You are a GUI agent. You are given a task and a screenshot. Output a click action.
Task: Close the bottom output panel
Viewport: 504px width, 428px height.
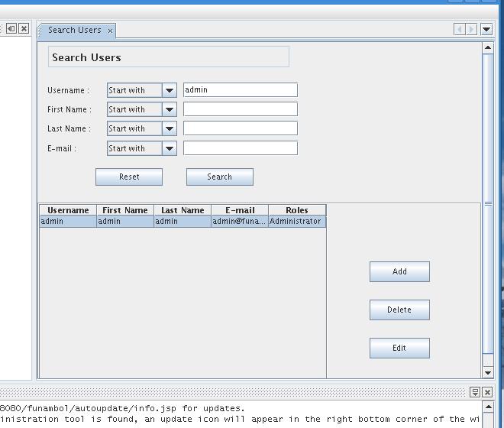487,392
